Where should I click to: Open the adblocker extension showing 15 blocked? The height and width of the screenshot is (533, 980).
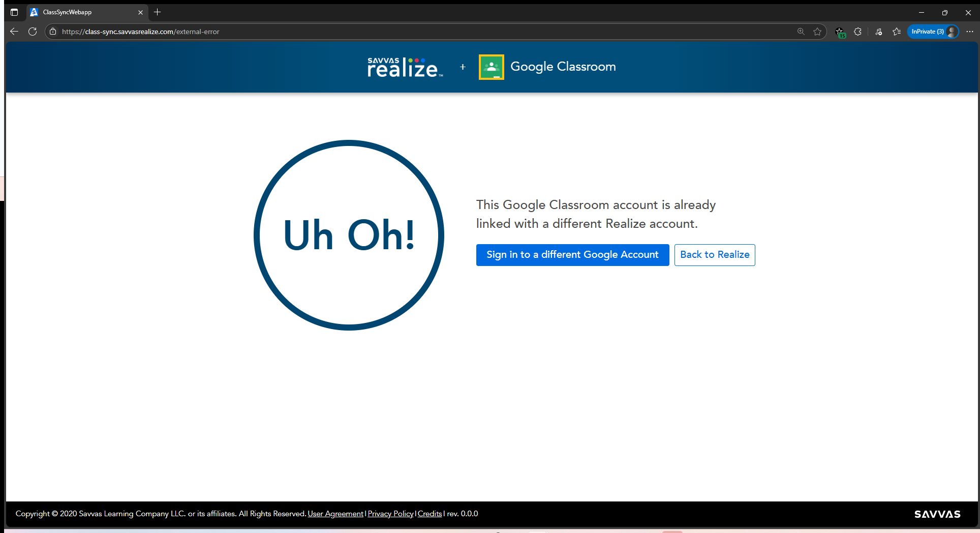[840, 32]
